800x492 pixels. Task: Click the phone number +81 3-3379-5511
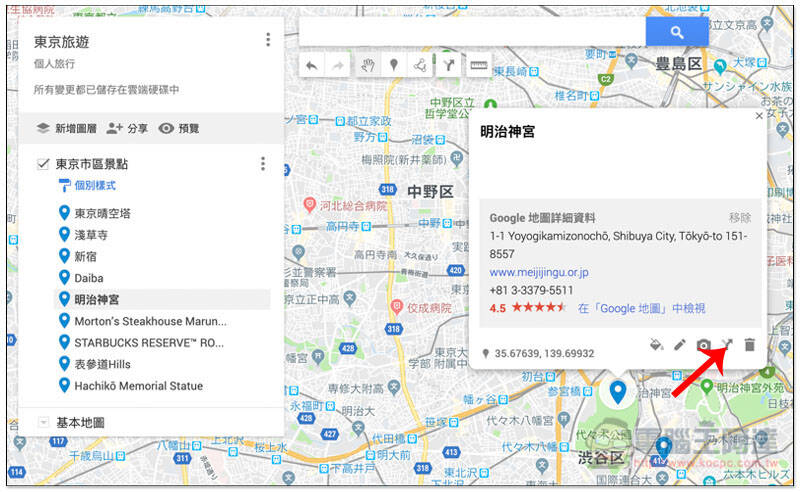(531, 290)
